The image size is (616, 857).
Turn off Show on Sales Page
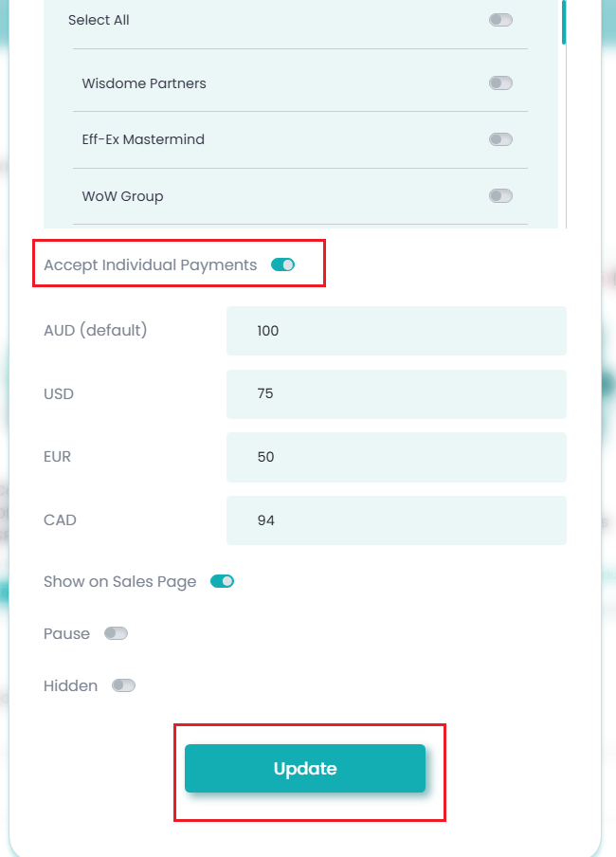coord(222,581)
